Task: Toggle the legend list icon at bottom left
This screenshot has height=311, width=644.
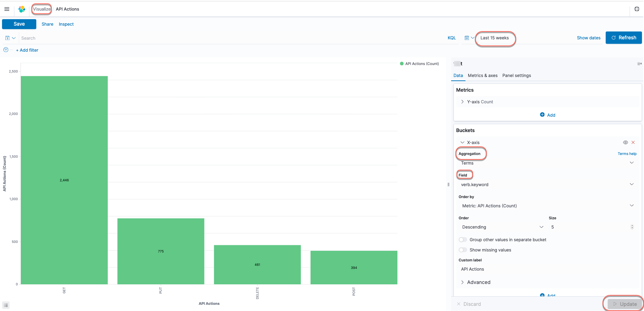Action: (x=6, y=305)
